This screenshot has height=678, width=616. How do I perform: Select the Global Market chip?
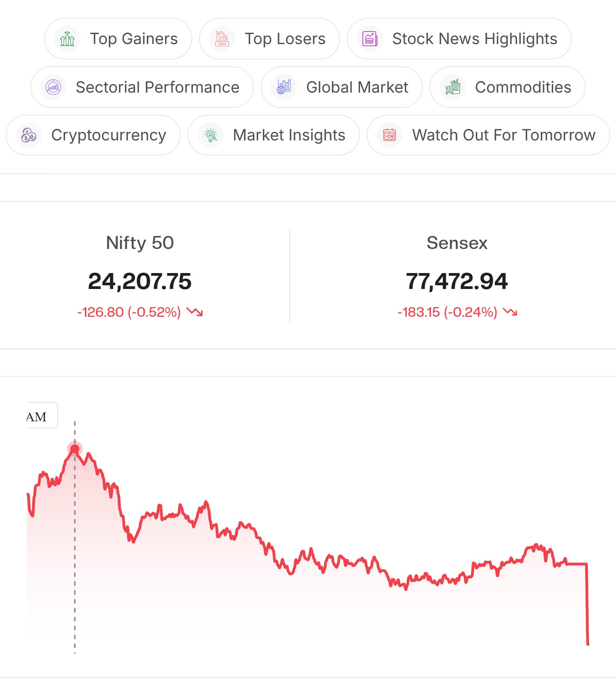tap(342, 87)
